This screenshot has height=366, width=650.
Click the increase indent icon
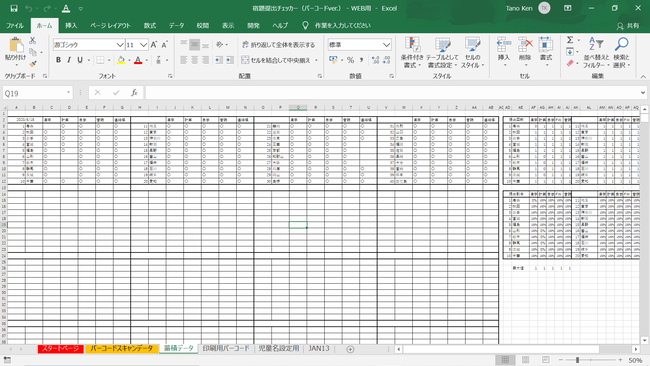coord(229,60)
